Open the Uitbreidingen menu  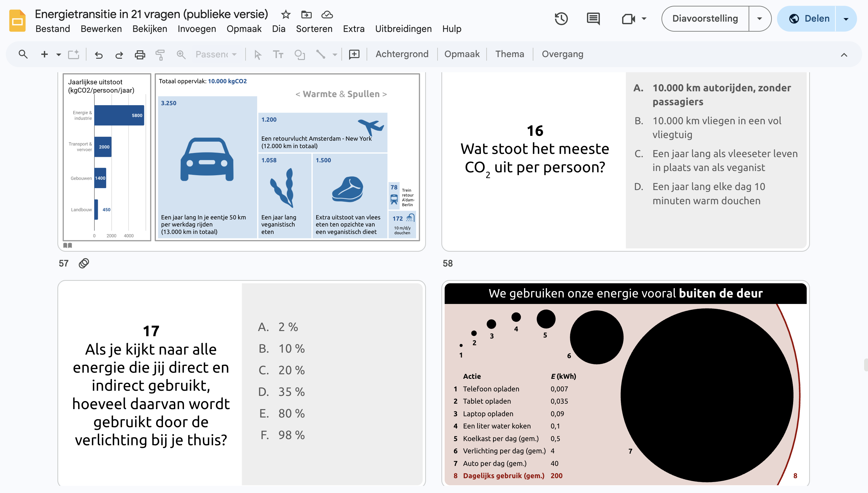click(403, 29)
